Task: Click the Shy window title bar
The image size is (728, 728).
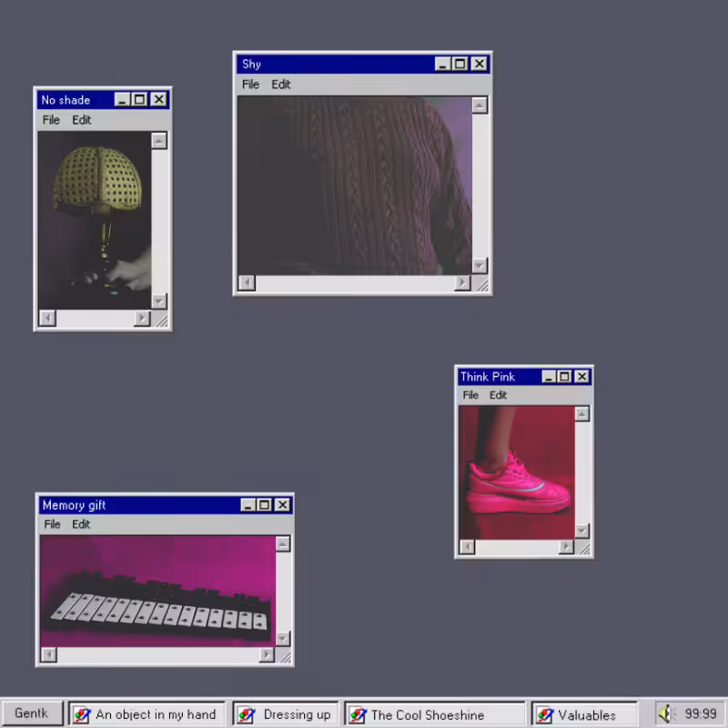Action: click(x=362, y=64)
